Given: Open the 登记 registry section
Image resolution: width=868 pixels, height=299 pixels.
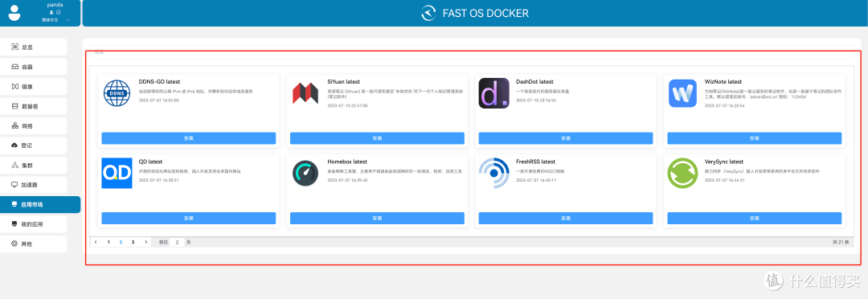Looking at the screenshot, I should pos(33,145).
